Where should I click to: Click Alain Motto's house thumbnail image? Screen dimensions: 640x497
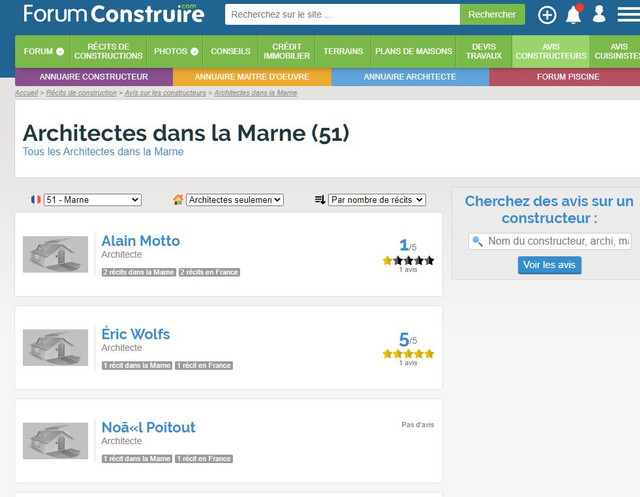55,255
